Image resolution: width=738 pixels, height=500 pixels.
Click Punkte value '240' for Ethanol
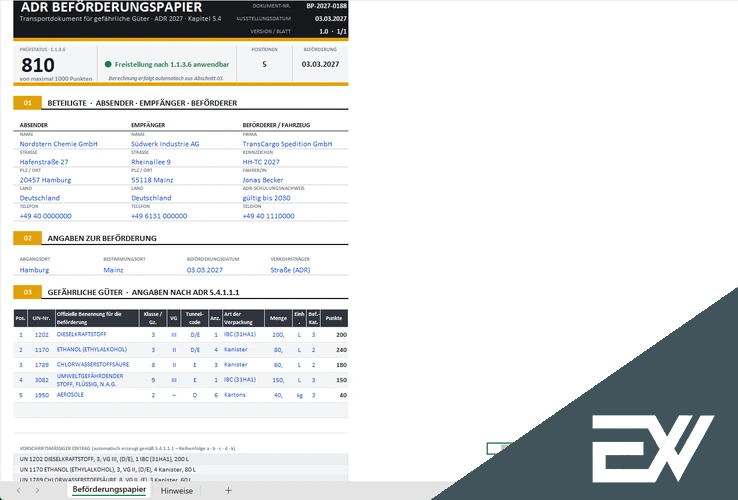click(341, 350)
